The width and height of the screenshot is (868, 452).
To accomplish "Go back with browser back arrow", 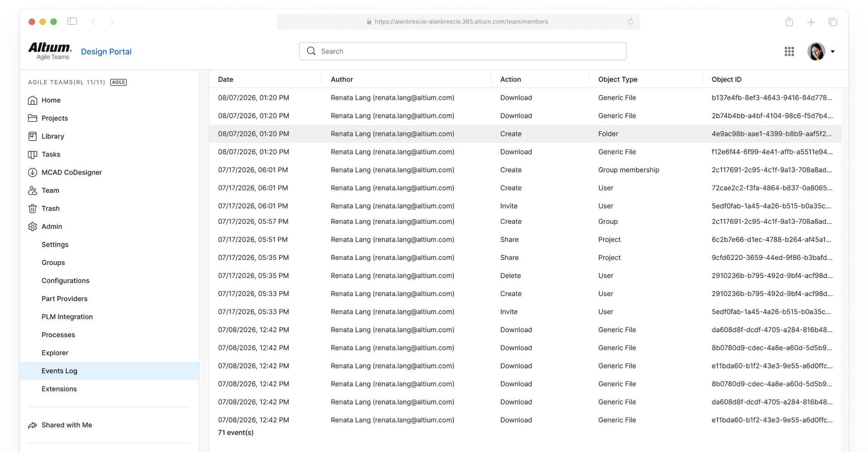I will [x=94, y=22].
